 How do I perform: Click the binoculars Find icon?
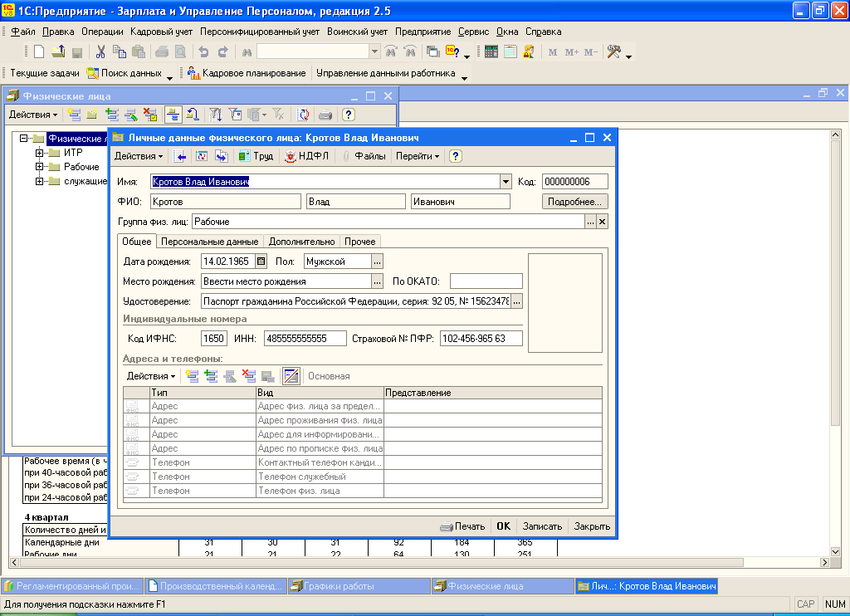coord(247,52)
